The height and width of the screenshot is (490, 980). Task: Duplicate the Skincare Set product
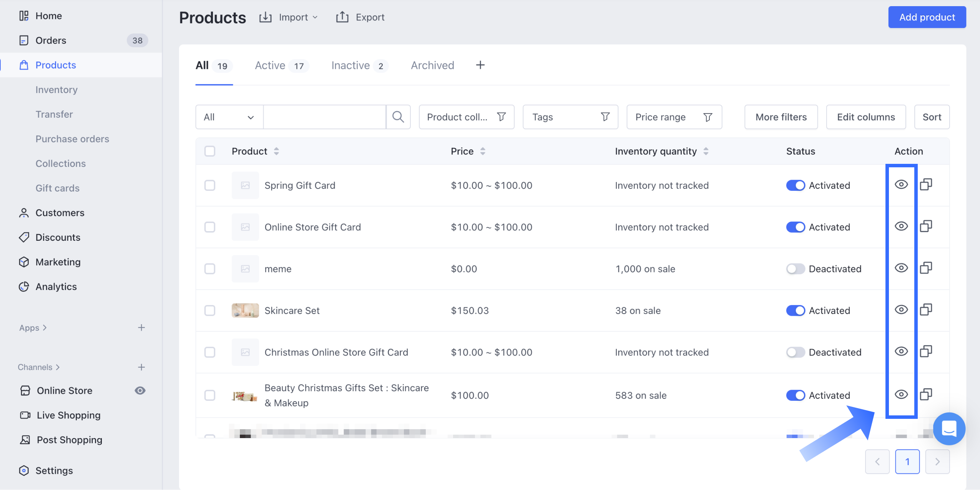[926, 310]
